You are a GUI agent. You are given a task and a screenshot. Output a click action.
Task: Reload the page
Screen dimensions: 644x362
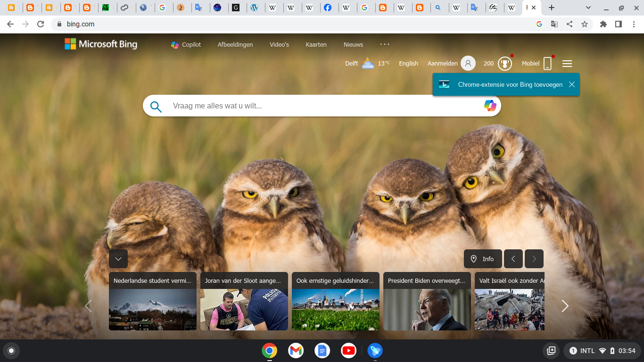click(41, 24)
